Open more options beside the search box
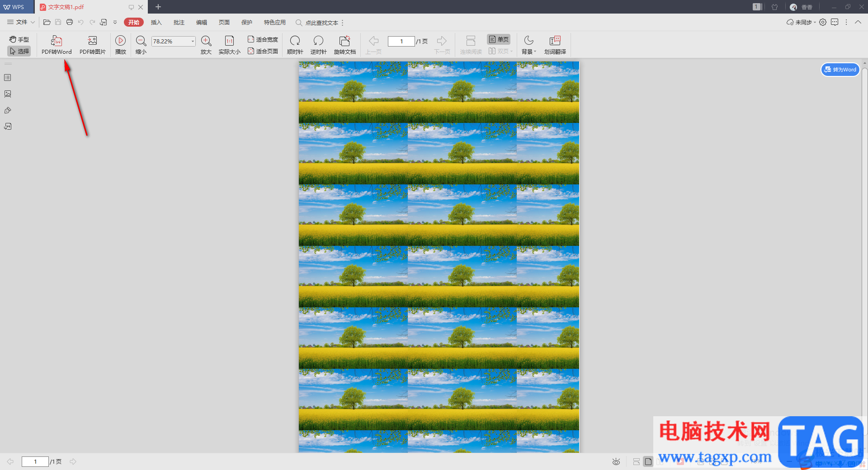868x470 pixels. [343, 23]
